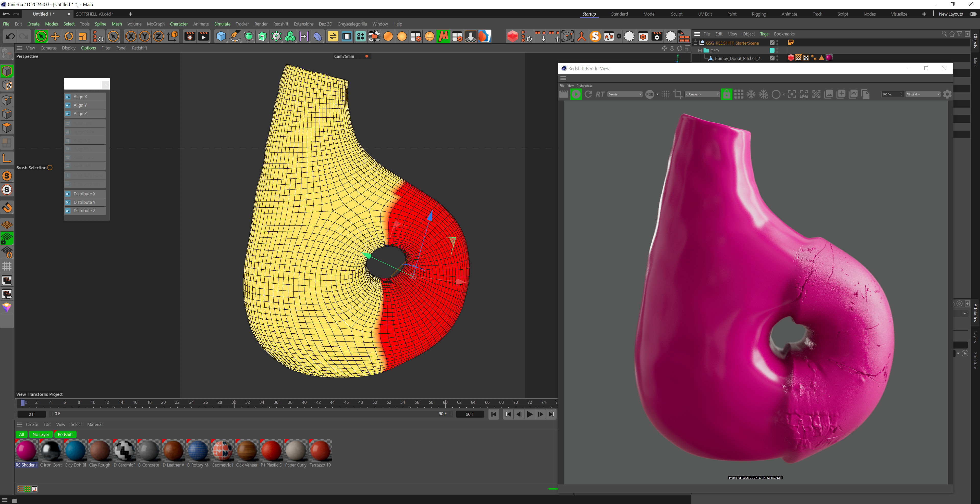The width and height of the screenshot is (980, 504).
Task: Select the Move tool in top toolbar
Action: coord(55,36)
